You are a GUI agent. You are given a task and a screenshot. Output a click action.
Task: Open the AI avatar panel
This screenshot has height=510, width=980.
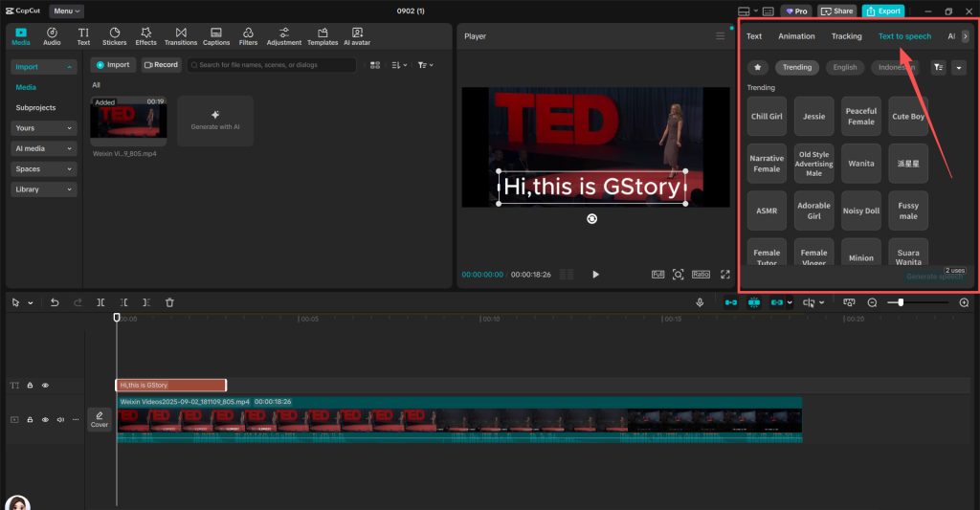[x=357, y=36]
